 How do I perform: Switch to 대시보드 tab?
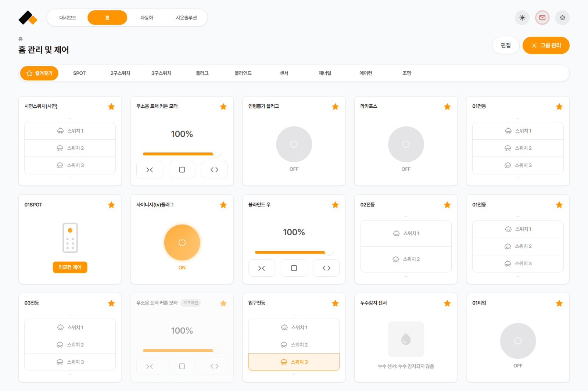tap(68, 18)
